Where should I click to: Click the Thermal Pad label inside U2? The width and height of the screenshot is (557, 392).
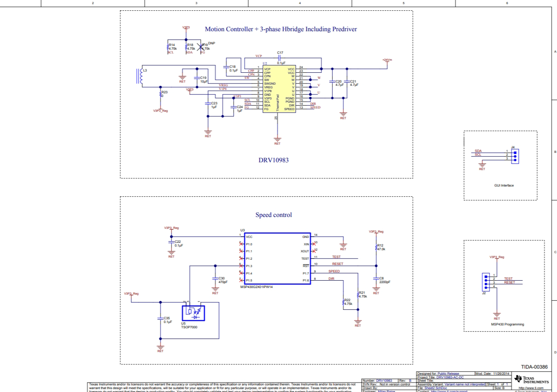coord(278,103)
